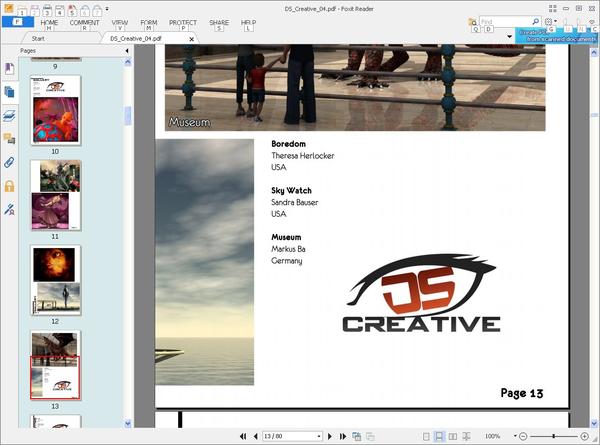Viewport: 600px width, 445px height.
Task: Switch to the HOME ribbon tab
Action: (49, 23)
